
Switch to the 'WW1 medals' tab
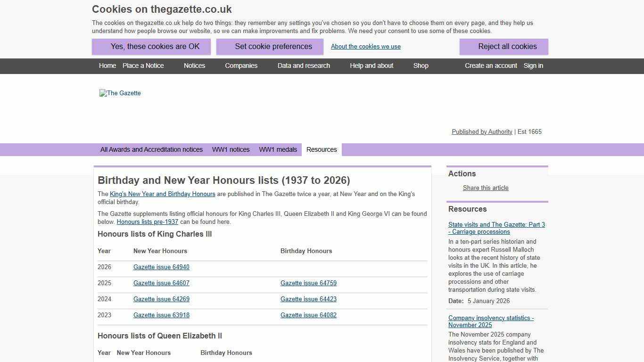[278, 149]
